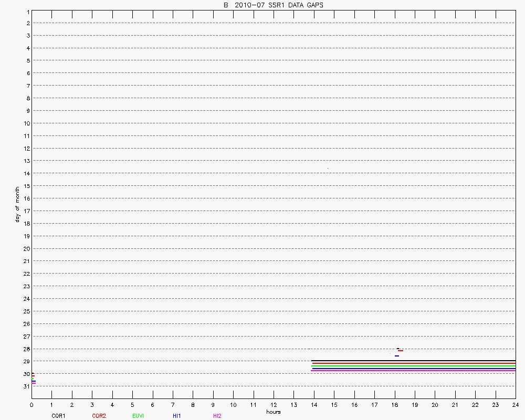525x420 pixels.
Task: Click the hour 12 tick label
Action: click(x=274, y=405)
